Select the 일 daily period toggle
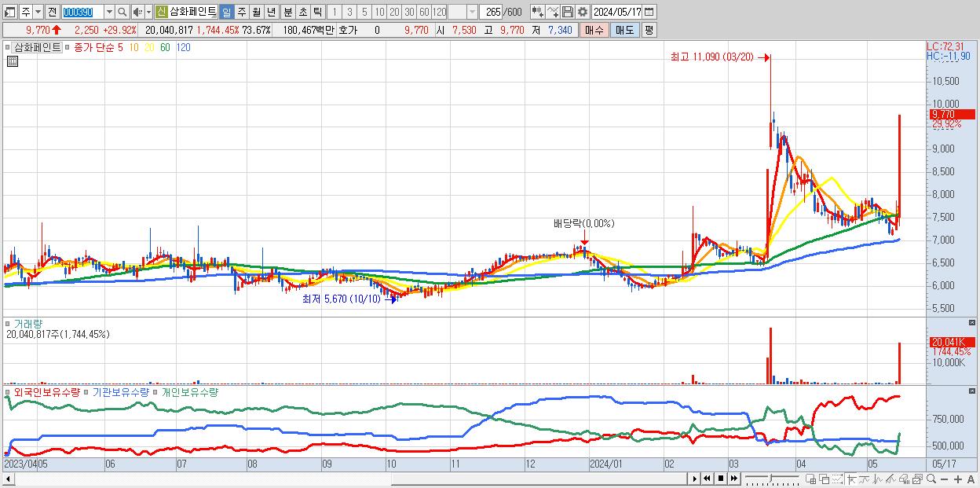Viewport: 980px width, 488px height. tap(226, 12)
